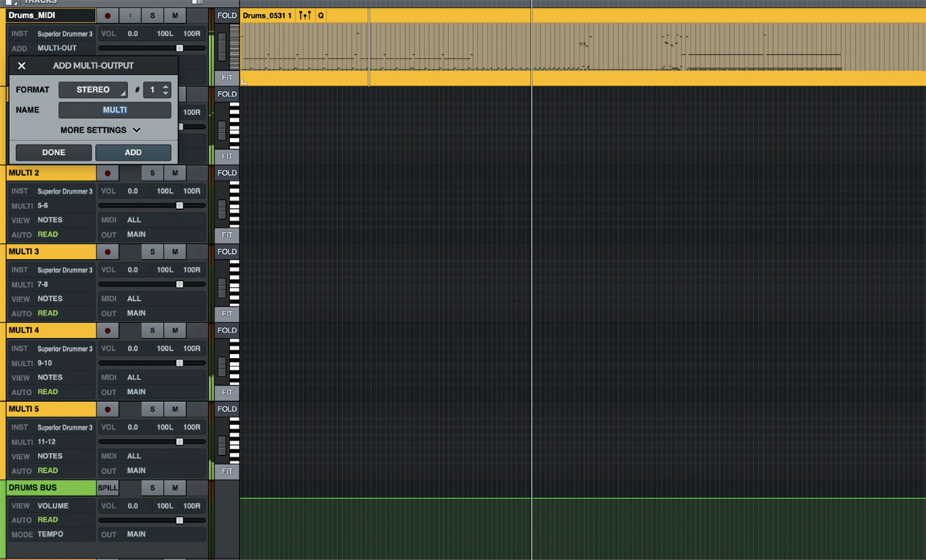Arm record on the MULTI 3 track

tap(107, 251)
